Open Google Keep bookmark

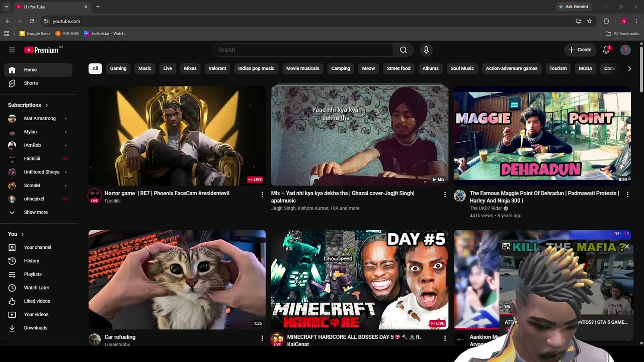click(x=35, y=34)
